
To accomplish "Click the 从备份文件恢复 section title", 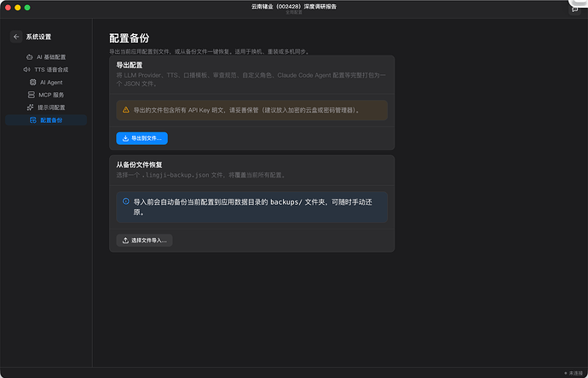I will point(139,165).
